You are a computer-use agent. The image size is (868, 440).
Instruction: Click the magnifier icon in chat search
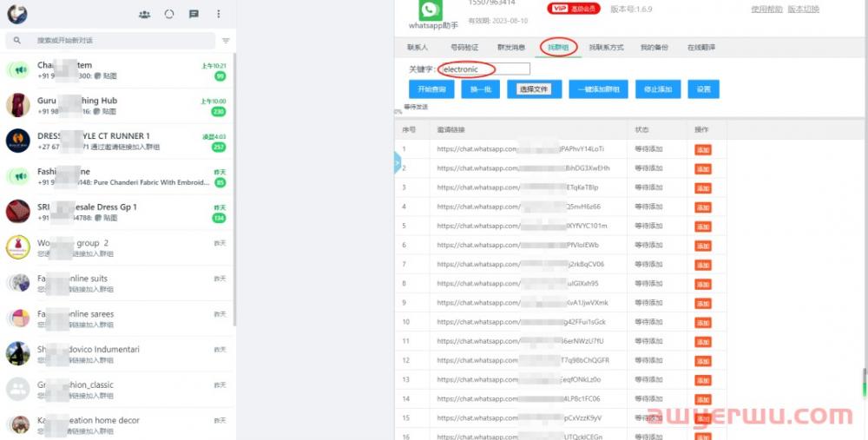[17, 41]
